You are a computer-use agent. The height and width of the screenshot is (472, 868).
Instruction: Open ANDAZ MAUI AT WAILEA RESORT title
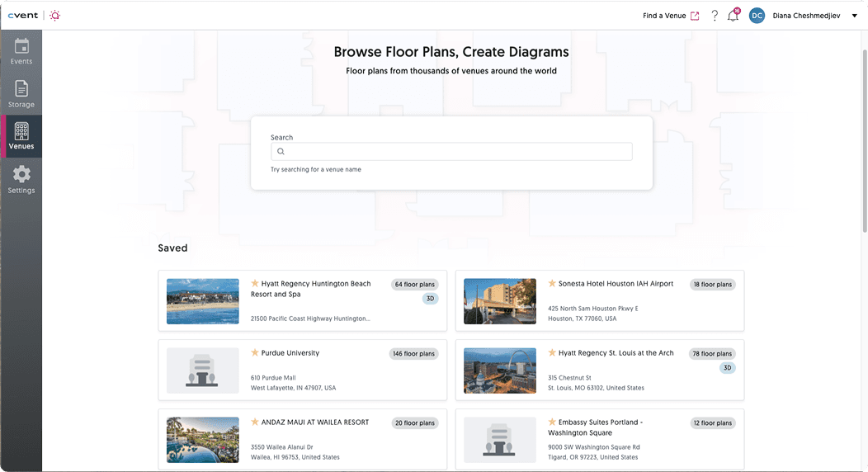[x=315, y=422]
